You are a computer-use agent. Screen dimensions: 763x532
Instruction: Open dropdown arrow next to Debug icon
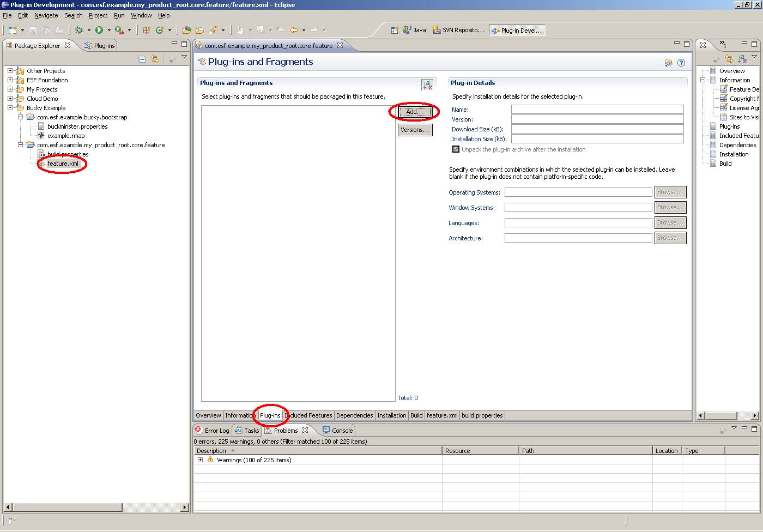click(x=89, y=31)
